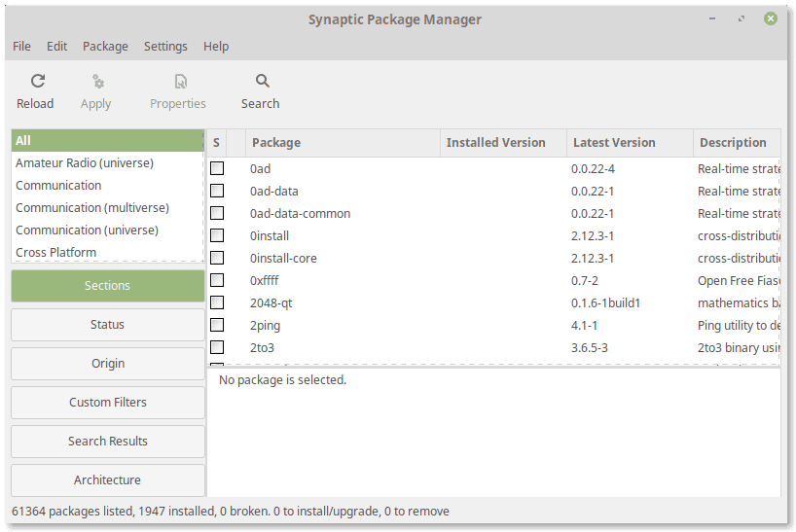Click the packages listed status text
The image size is (796, 532).
coord(231,511)
